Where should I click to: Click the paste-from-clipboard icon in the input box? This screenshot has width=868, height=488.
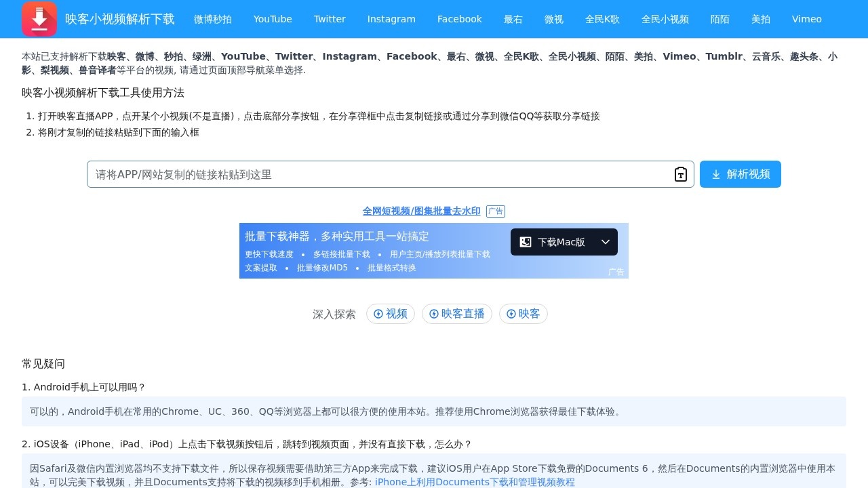point(680,174)
